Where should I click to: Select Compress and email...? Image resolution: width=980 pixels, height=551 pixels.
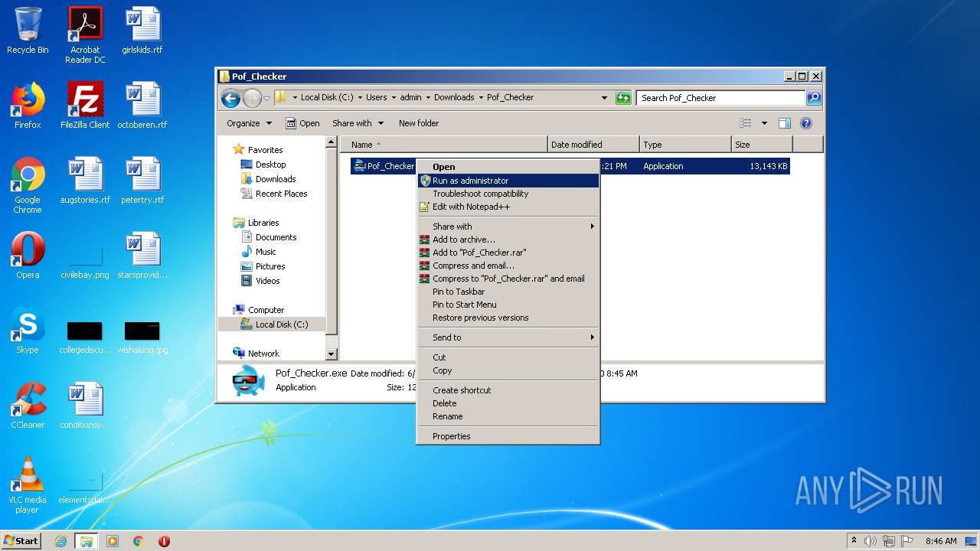click(x=508, y=266)
